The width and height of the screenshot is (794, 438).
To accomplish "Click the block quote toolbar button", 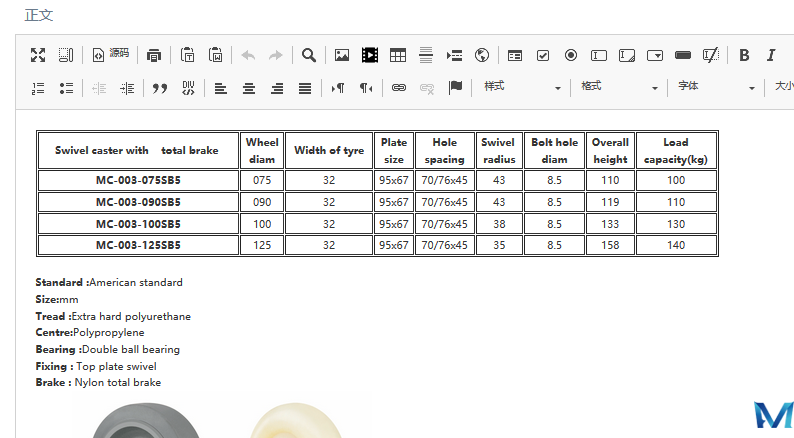I will (159, 88).
